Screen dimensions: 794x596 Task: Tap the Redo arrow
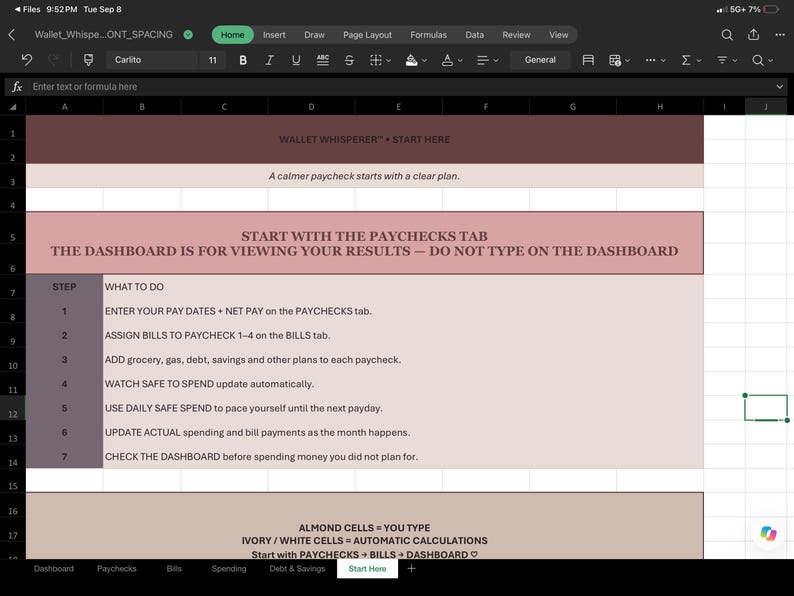click(x=53, y=60)
